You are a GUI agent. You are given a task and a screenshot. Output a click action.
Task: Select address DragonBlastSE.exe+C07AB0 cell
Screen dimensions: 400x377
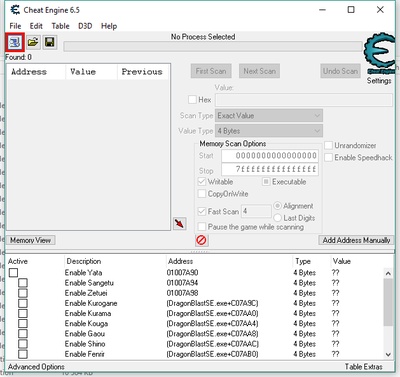tap(212, 354)
